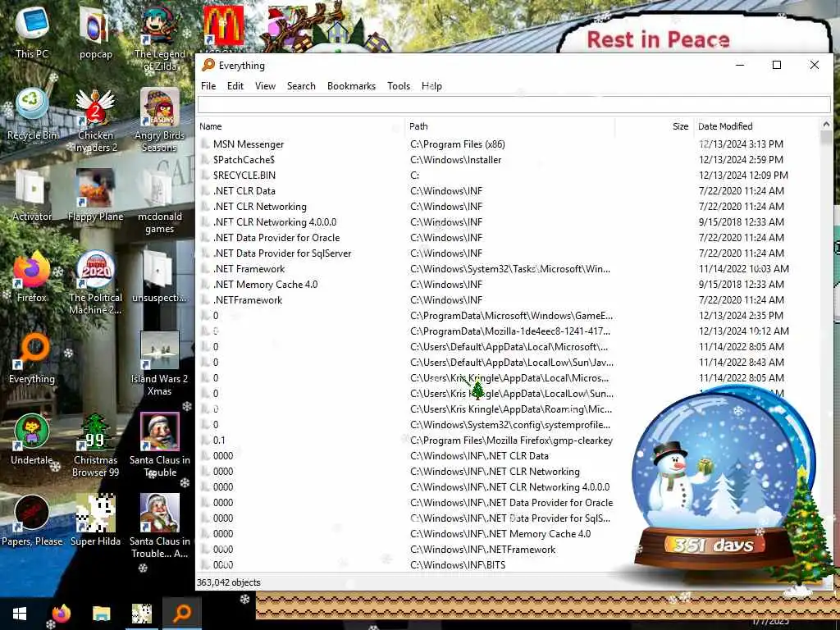Launch Super Hilda shortcut
This screenshot has height=630, width=840.
[x=95, y=521]
